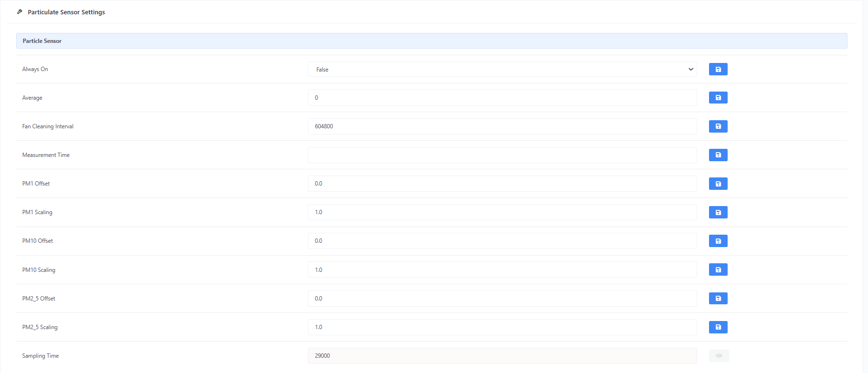Click the Fan Cleaning Interval label
Image resolution: width=868 pixels, height=373 pixels.
(x=48, y=126)
